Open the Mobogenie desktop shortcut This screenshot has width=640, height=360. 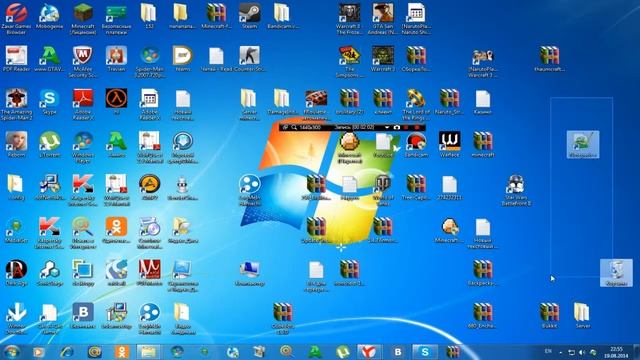pyautogui.click(x=49, y=17)
